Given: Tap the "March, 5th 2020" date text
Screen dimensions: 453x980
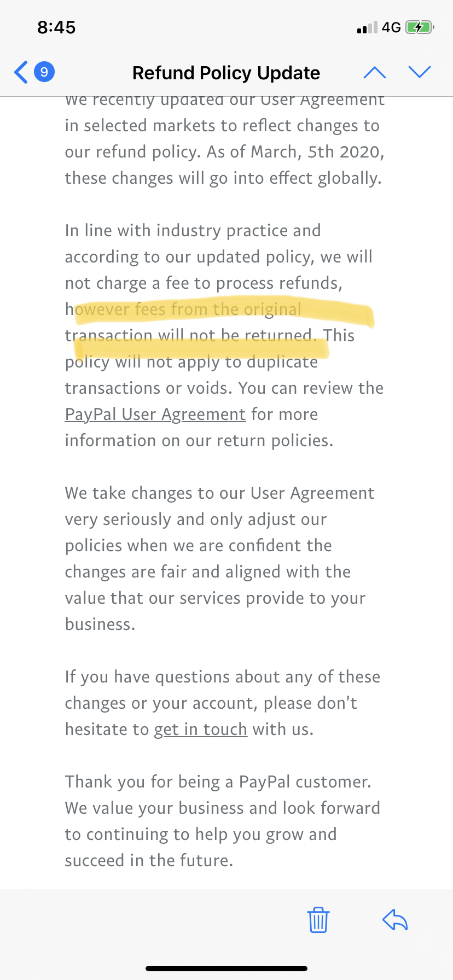Looking at the screenshot, I should point(317,152).
